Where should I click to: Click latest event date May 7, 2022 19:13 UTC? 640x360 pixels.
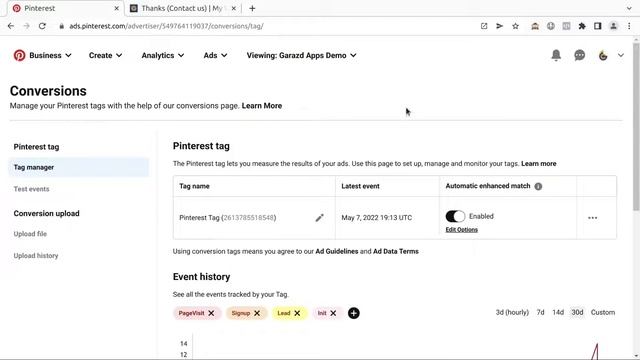pos(377,218)
